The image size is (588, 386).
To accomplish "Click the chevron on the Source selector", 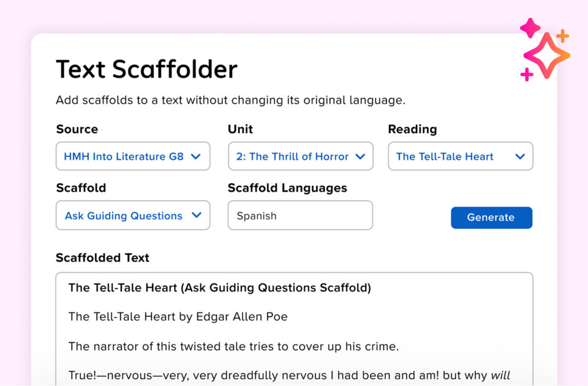I will point(197,156).
